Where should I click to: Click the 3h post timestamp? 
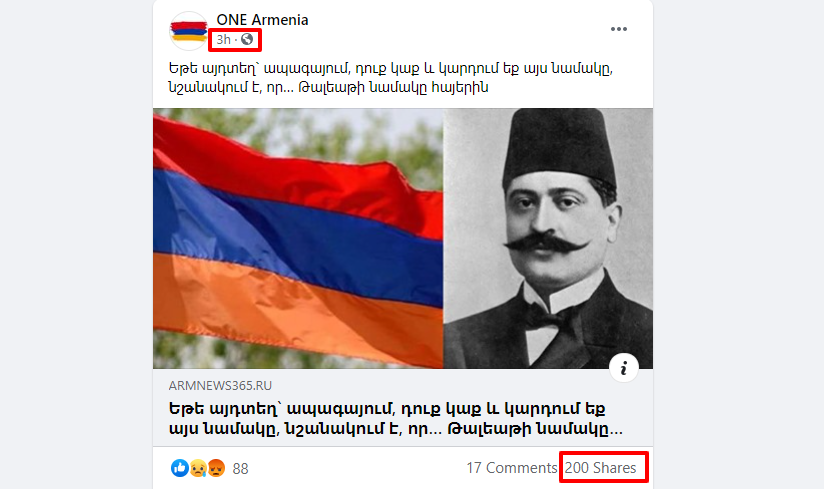click(x=223, y=39)
